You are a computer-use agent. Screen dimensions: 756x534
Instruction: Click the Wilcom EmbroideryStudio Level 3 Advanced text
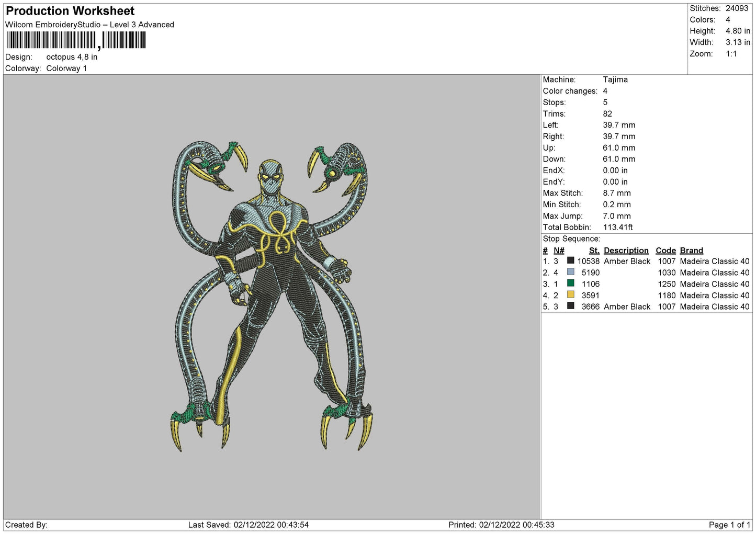[x=89, y=25]
